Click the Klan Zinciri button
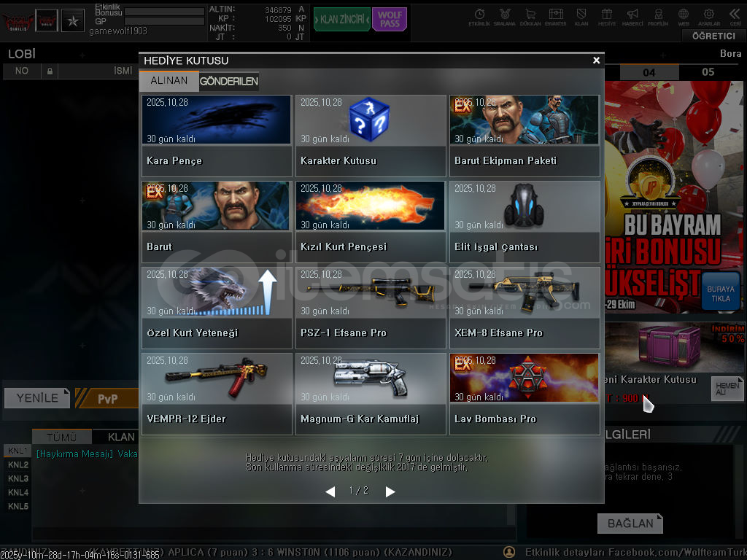747x560 pixels. 342,20
